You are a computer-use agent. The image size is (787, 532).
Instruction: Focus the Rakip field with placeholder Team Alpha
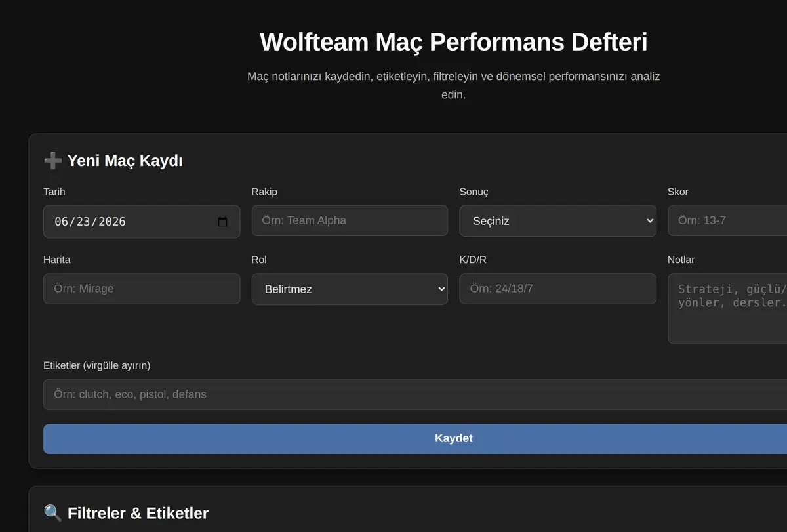pyautogui.click(x=350, y=220)
